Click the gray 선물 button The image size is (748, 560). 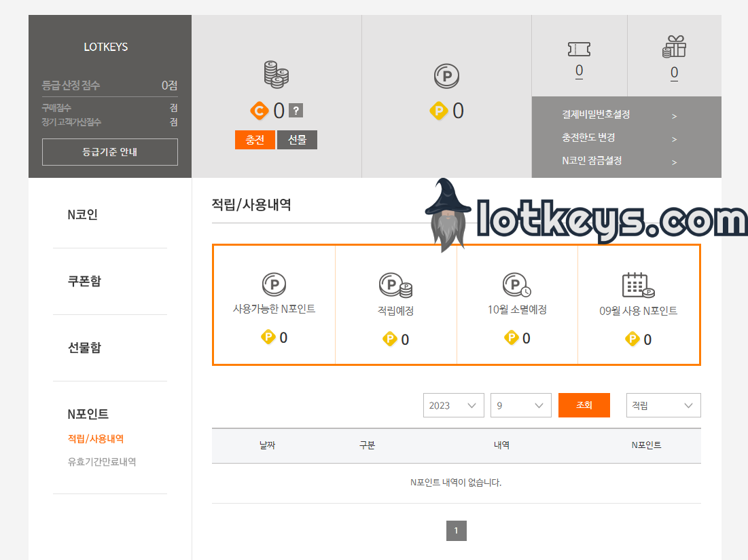tap(297, 140)
